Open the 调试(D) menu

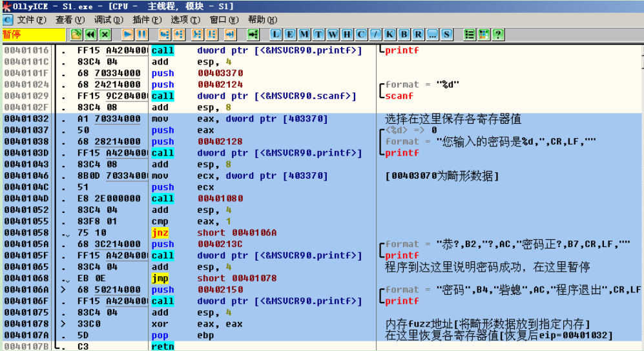coord(109,20)
